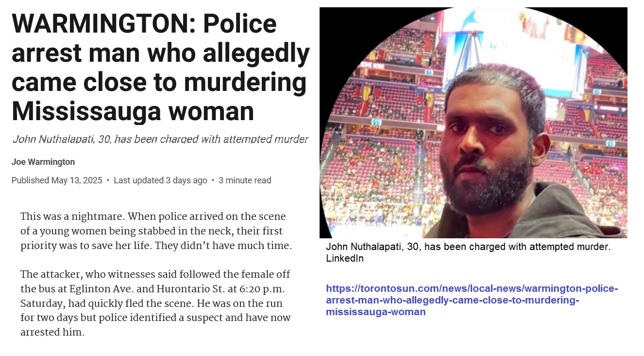
Task: Open the torontosun.com article URL link
Action: (x=472, y=300)
